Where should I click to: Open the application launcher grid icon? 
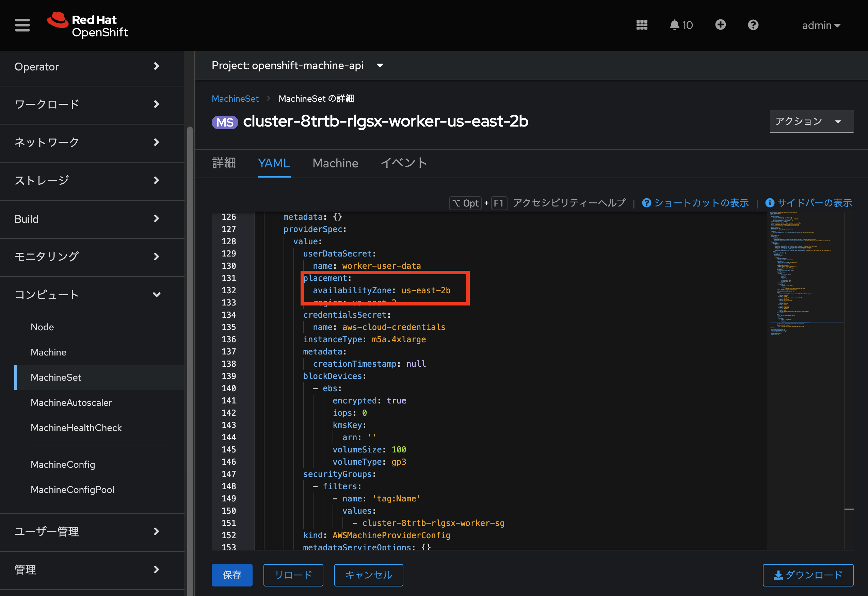pyautogui.click(x=642, y=25)
